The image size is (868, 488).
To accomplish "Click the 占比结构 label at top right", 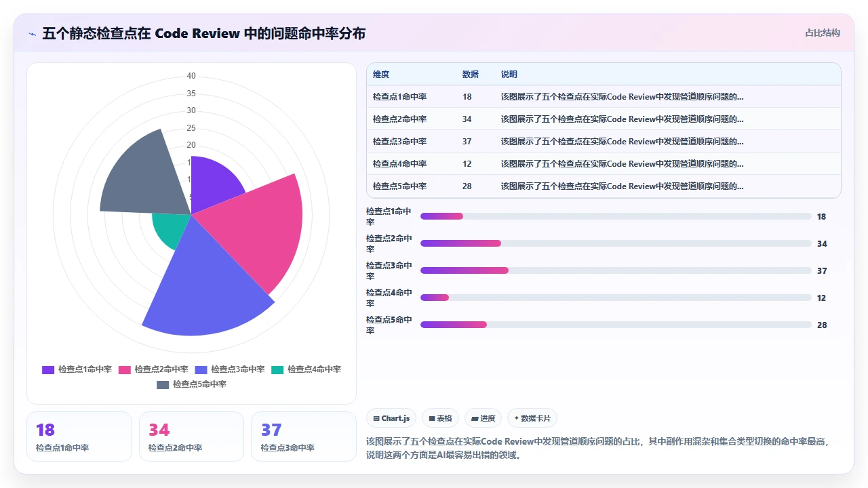I will [822, 33].
